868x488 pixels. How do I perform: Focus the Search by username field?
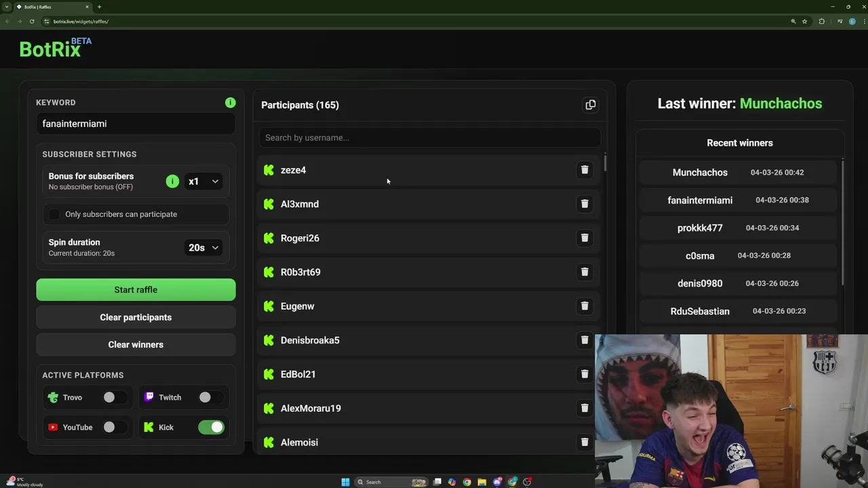click(430, 138)
